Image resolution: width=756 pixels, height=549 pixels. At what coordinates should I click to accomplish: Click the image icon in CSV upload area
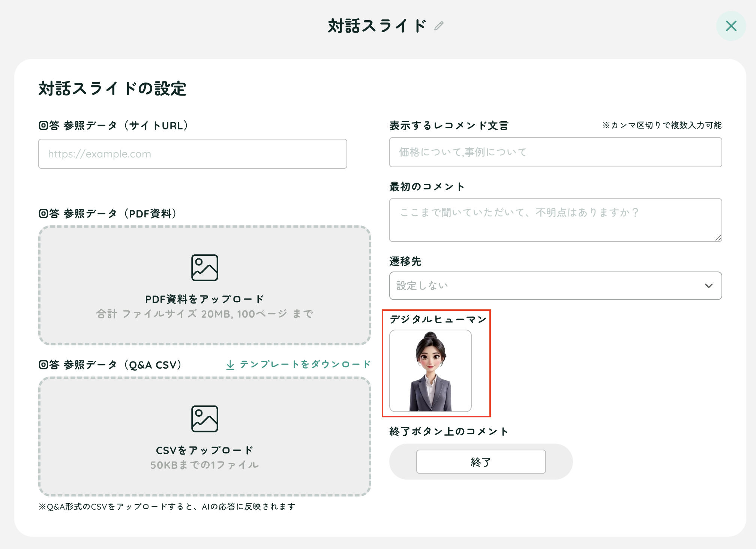coord(204,418)
